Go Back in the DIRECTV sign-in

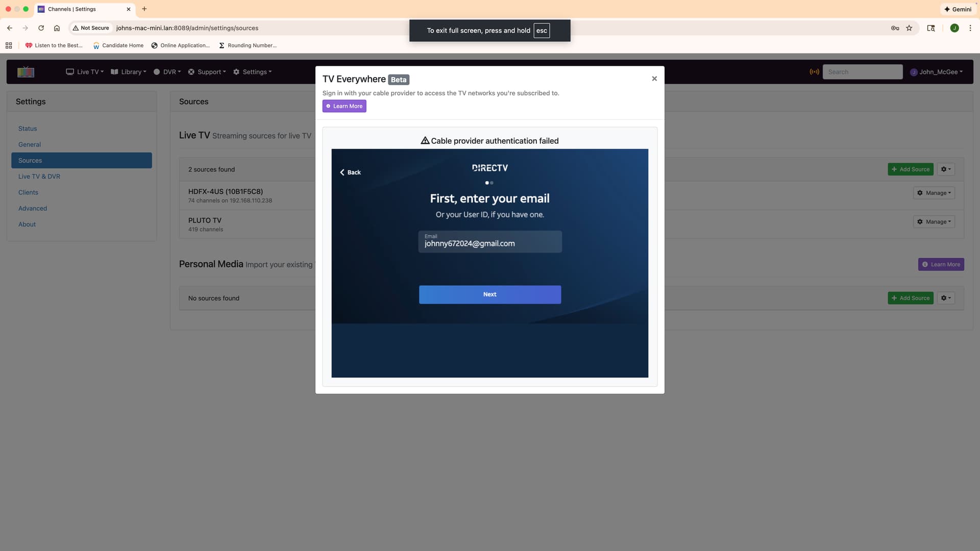pyautogui.click(x=350, y=172)
